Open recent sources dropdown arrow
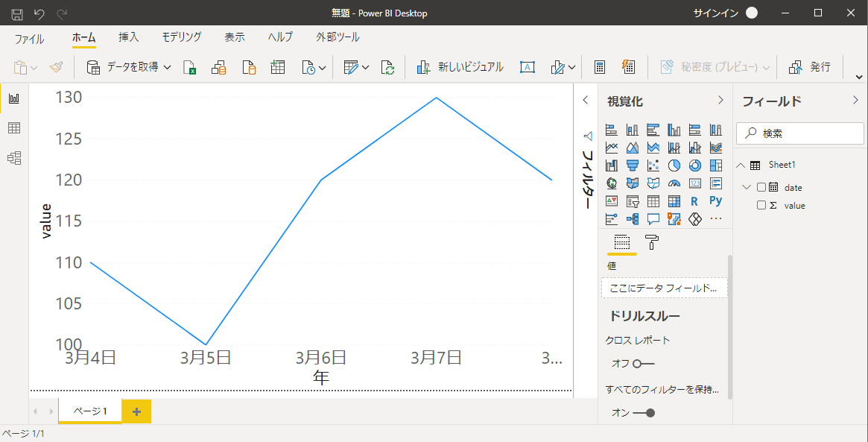This screenshot has width=868, height=442. coord(322,68)
